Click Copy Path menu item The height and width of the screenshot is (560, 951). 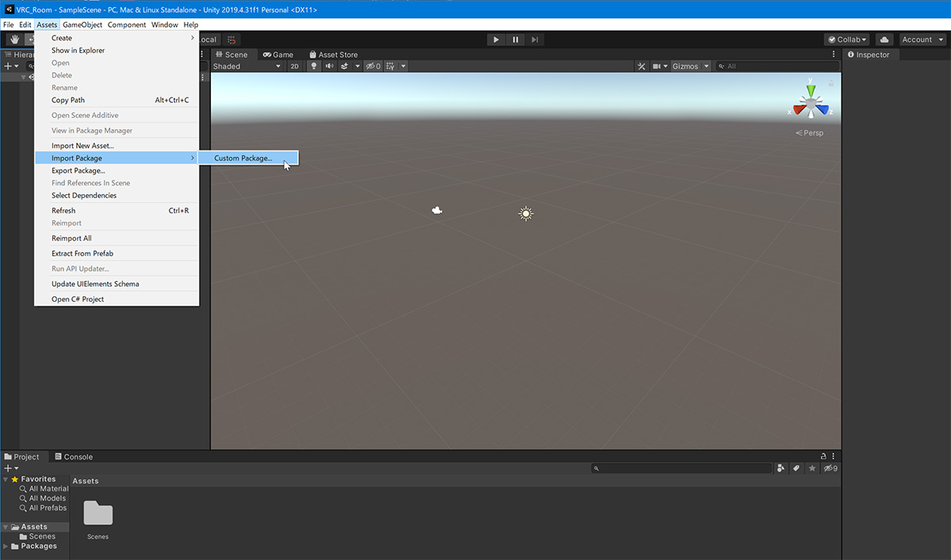(116, 100)
